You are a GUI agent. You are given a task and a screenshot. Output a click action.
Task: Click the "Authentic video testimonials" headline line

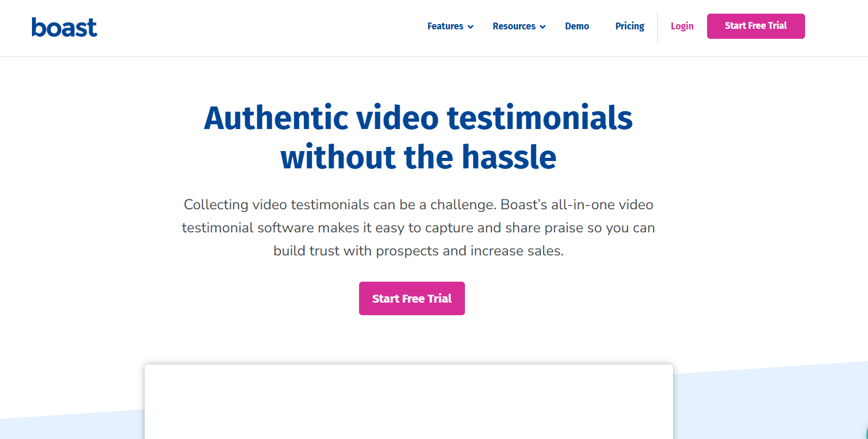pos(418,117)
